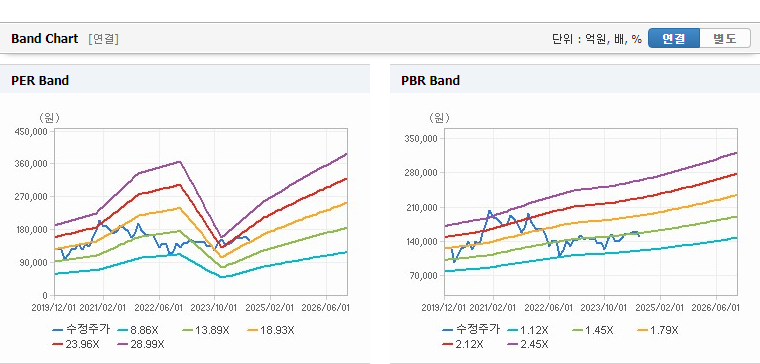Toggle the 2.45X purple PBR legend item
760x364 pixels.
click(527, 344)
